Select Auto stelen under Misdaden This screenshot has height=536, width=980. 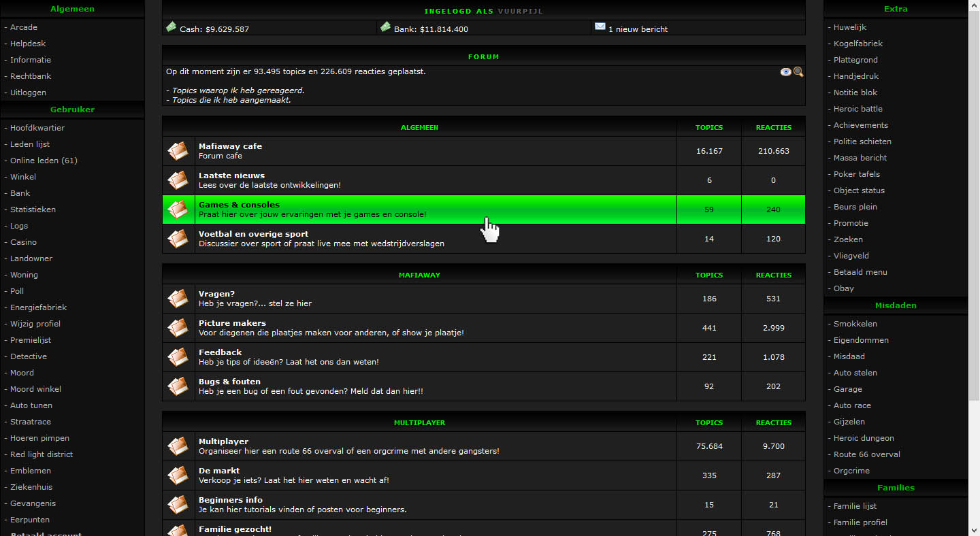855,373
